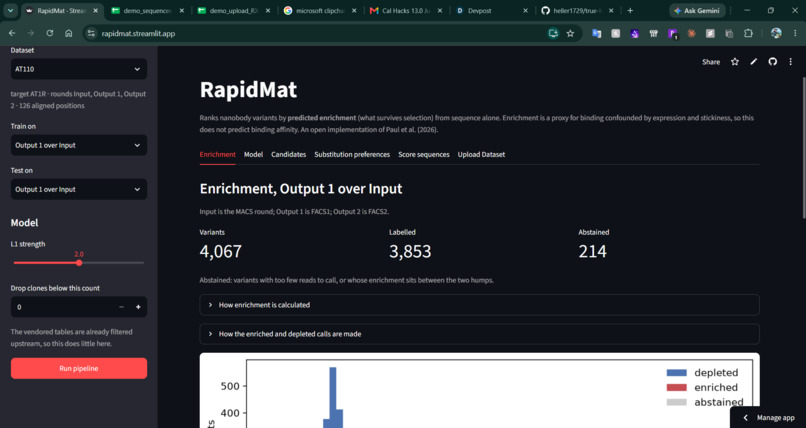Click the Labelled value 3,853

pos(410,251)
